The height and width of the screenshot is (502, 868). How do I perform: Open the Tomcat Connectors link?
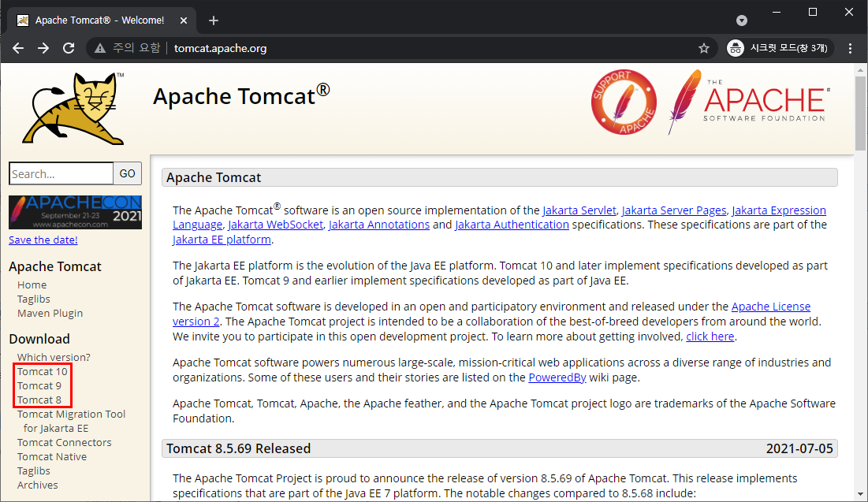[x=64, y=442]
